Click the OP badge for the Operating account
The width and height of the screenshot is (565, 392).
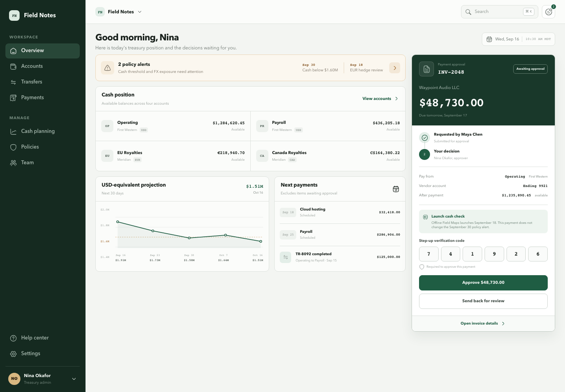tap(107, 126)
